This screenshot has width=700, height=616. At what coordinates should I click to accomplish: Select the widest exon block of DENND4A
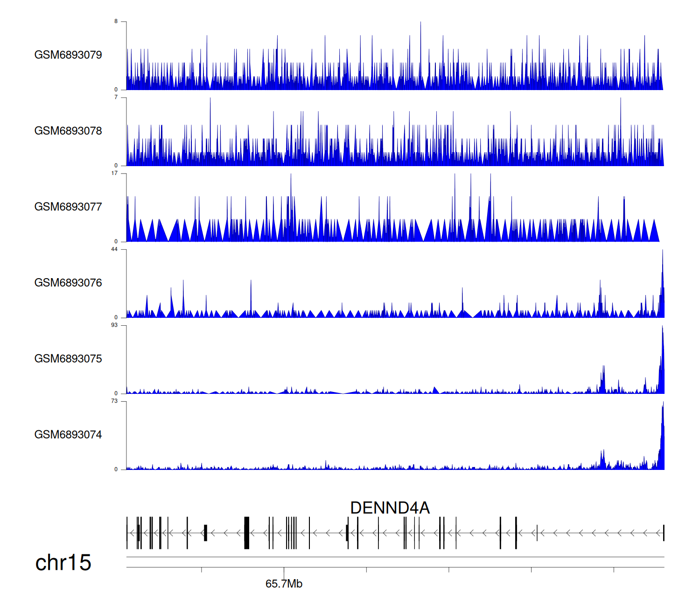pyautogui.click(x=247, y=533)
